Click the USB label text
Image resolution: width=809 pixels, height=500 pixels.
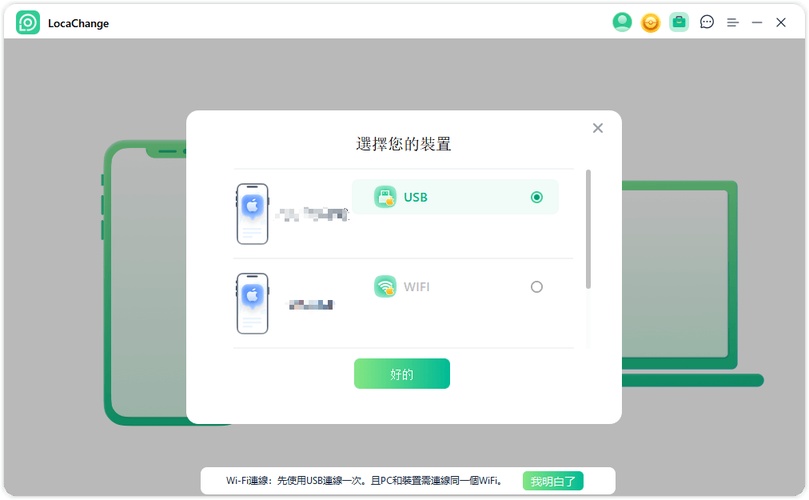[415, 197]
